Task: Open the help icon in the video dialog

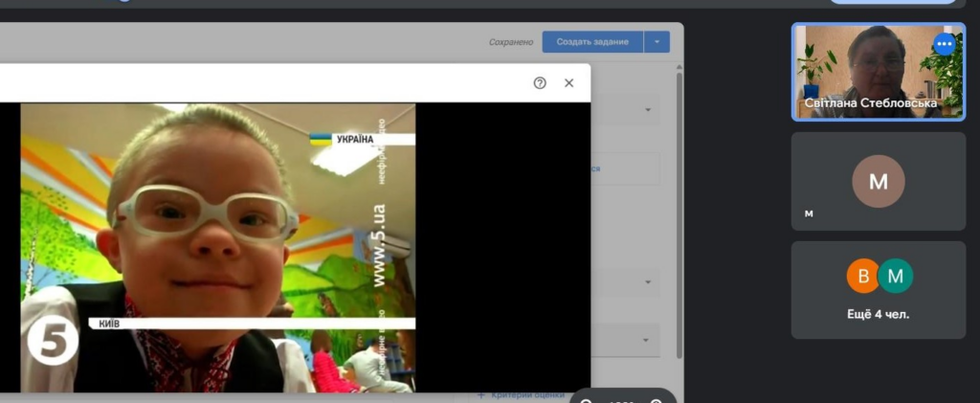Action: click(540, 83)
